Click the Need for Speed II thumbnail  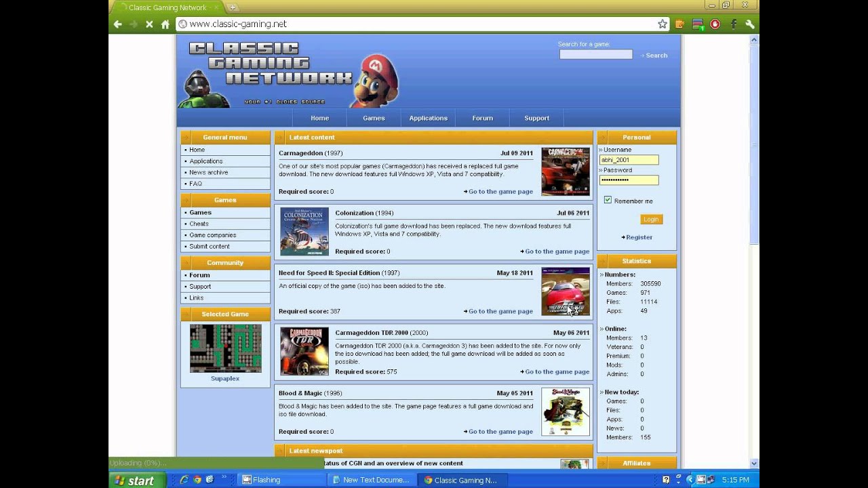[566, 291]
